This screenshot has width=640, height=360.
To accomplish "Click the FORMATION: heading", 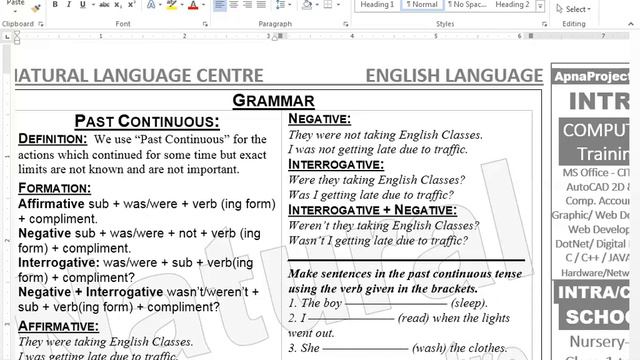I will [54, 188].
